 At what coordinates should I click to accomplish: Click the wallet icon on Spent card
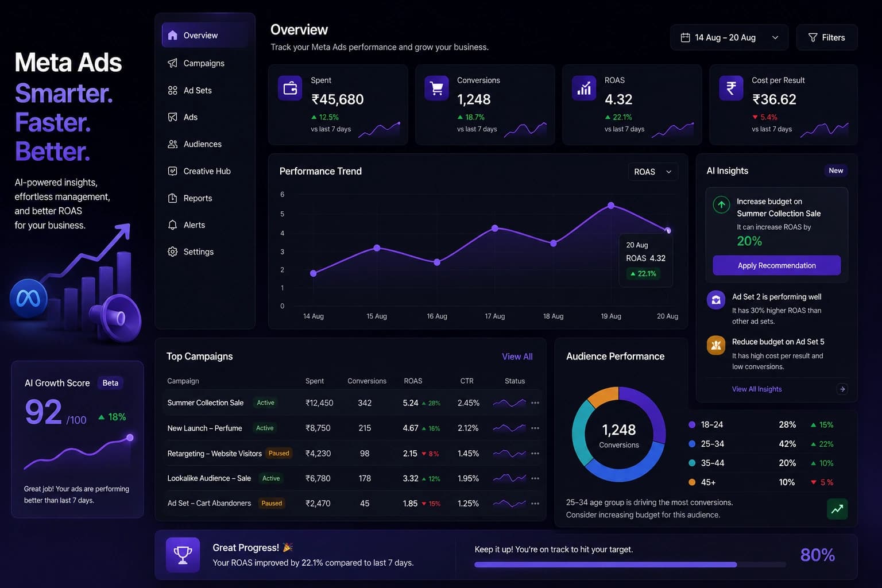[290, 88]
